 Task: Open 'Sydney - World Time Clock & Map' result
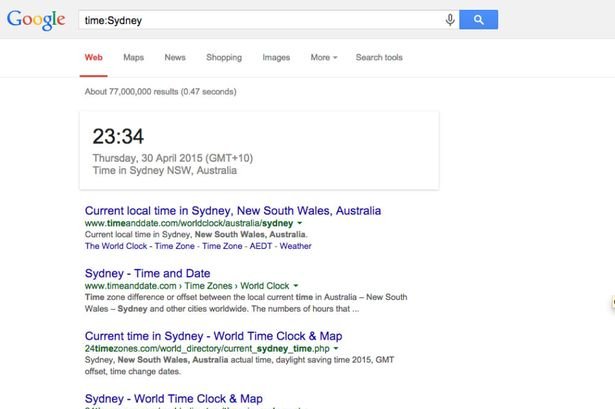[x=174, y=399]
